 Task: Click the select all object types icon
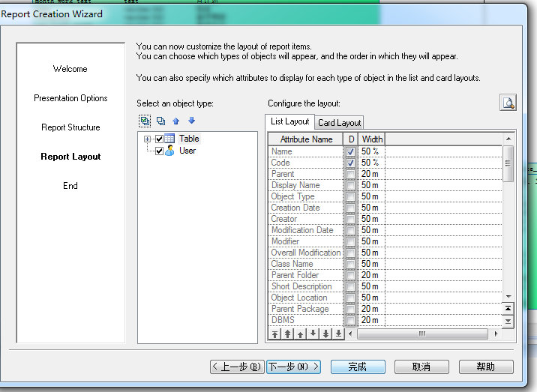(145, 121)
